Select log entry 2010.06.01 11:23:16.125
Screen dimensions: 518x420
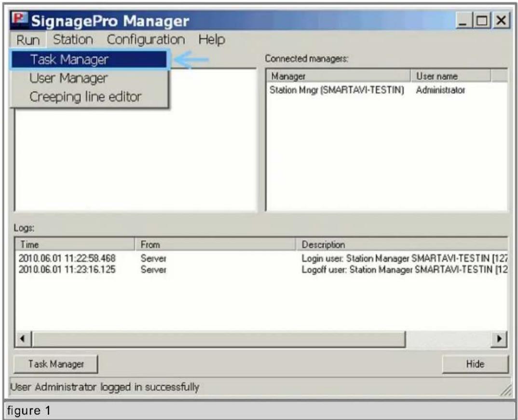[x=67, y=270]
